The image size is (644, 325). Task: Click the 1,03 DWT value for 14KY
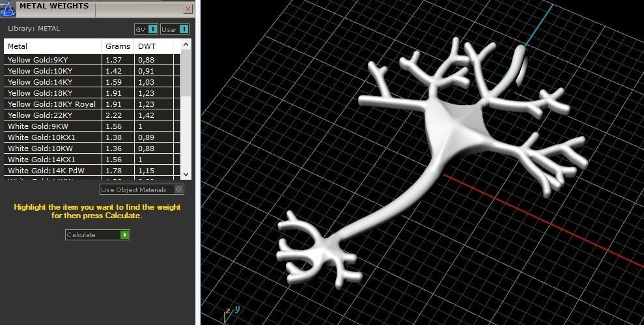pos(147,82)
